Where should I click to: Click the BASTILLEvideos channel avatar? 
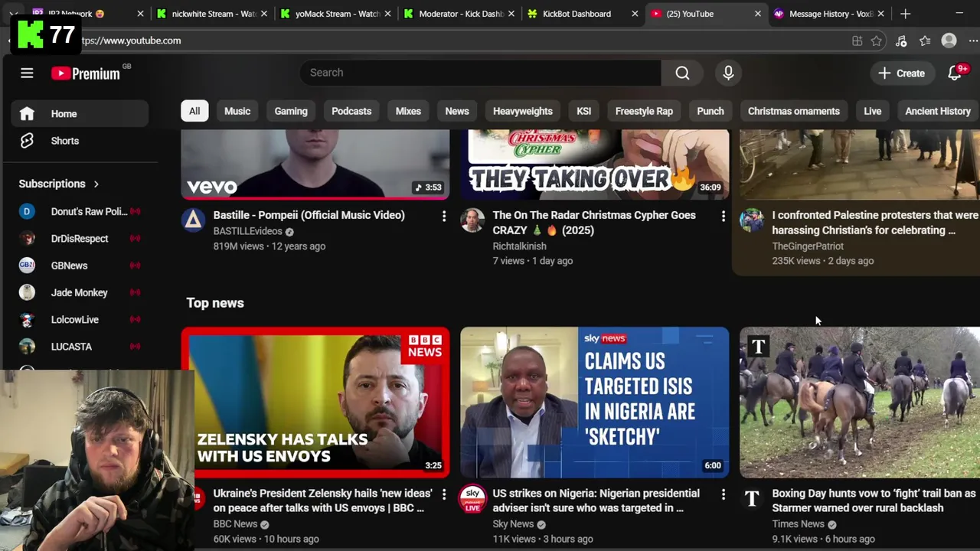193,220
